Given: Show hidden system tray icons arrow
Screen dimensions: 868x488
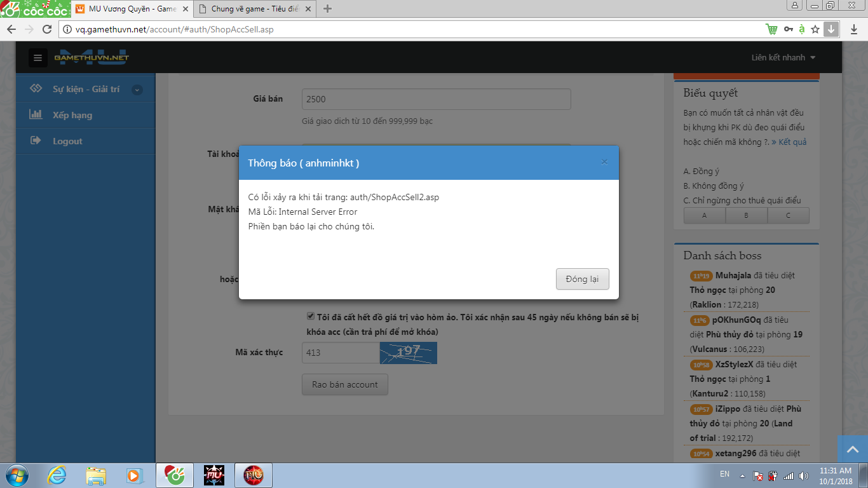Looking at the screenshot, I should pyautogui.click(x=742, y=475).
